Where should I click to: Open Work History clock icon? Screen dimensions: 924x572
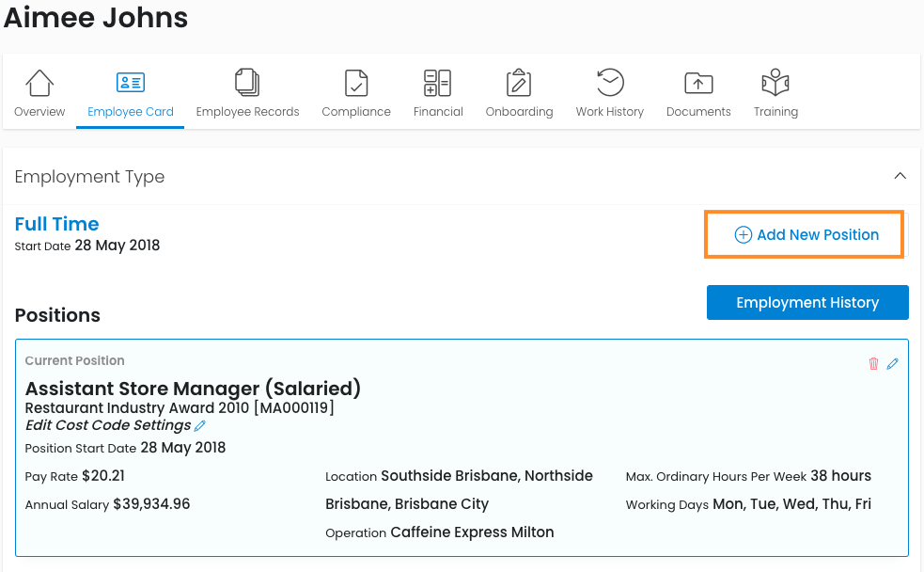click(x=610, y=84)
